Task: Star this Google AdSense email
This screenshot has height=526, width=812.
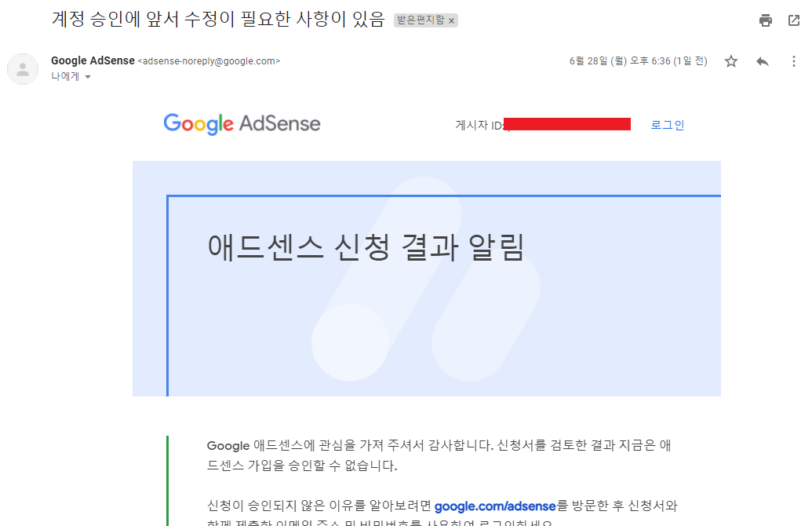Action: pyautogui.click(x=730, y=62)
